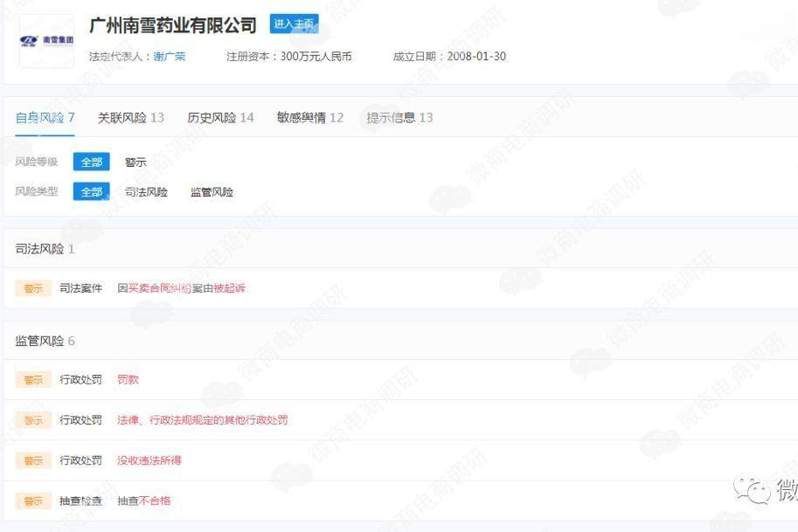
Task: Filter risk level by 警示
Action: pyautogui.click(x=135, y=162)
